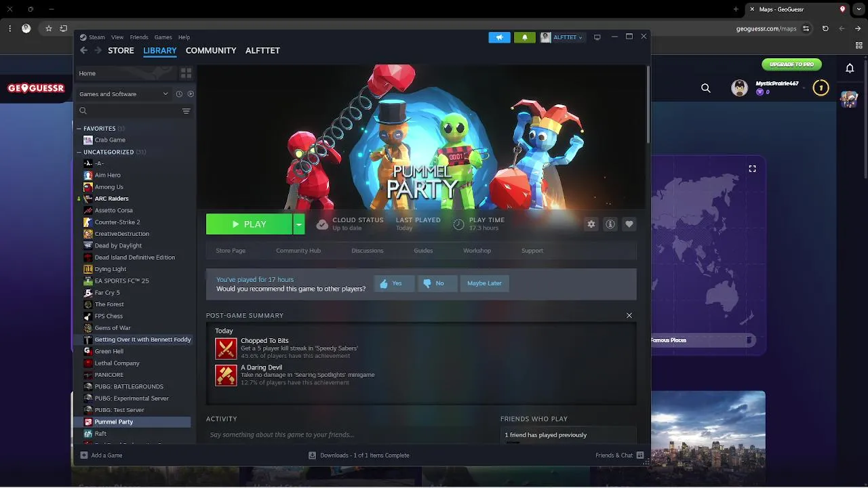Click the Steam back navigation arrow

click(83, 50)
